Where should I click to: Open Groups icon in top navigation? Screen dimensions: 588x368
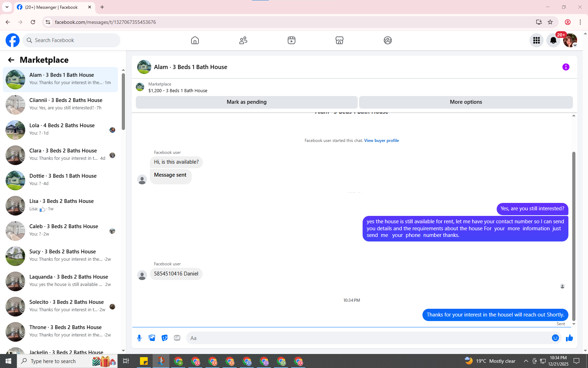coord(388,40)
